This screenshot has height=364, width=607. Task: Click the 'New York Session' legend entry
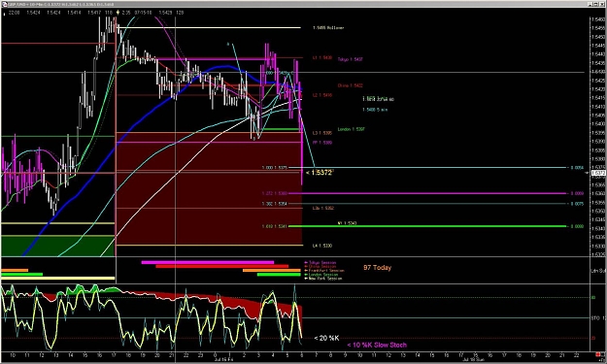[323, 279]
